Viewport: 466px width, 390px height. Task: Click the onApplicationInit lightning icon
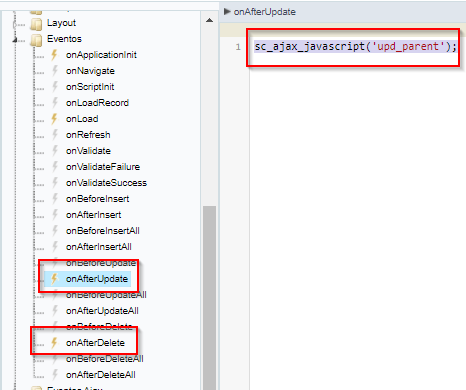54,55
